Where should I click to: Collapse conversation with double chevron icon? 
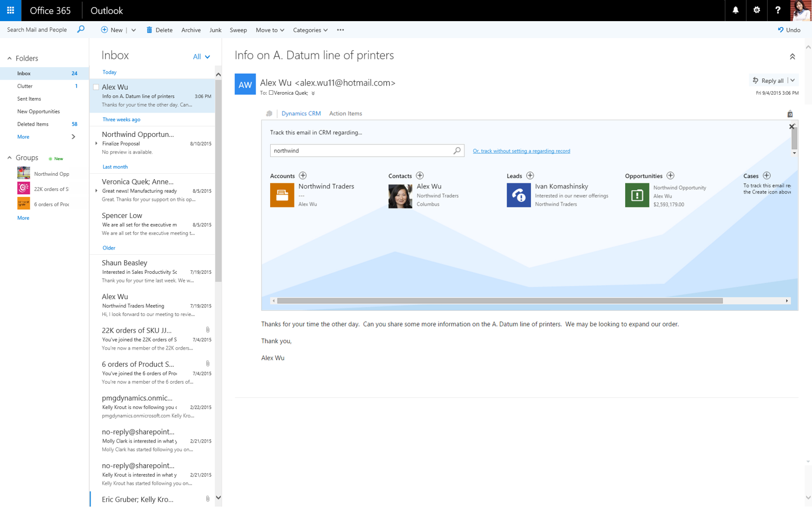coord(792,56)
